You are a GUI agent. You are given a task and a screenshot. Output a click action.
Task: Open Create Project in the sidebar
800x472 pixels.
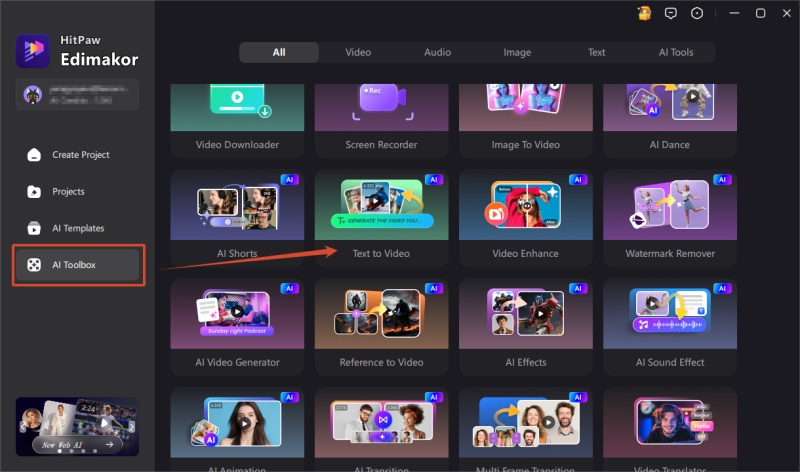click(77, 155)
